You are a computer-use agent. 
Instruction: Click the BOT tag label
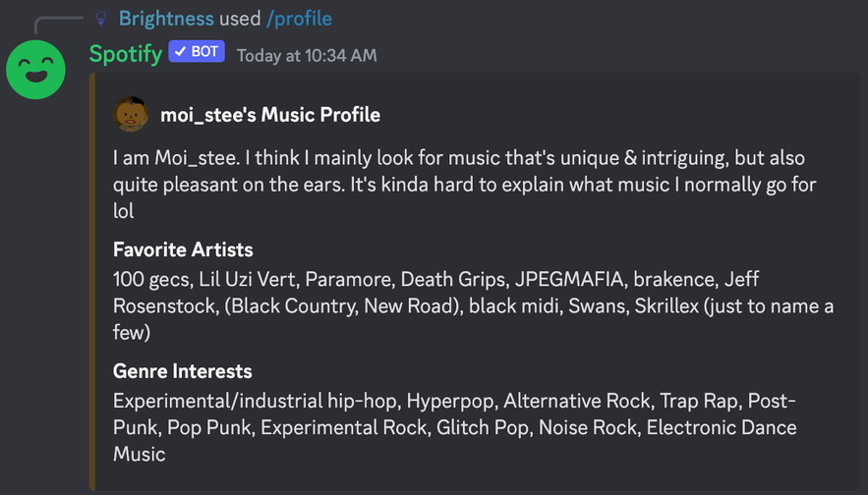click(197, 51)
